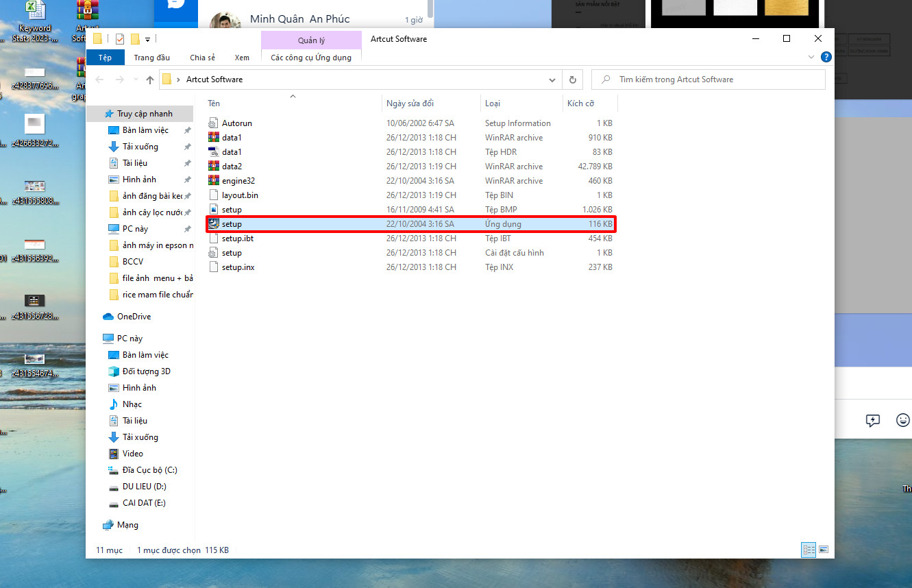Select the Keyword Stats Excel desktop icon
The height and width of the screenshot is (588, 912).
[35, 22]
